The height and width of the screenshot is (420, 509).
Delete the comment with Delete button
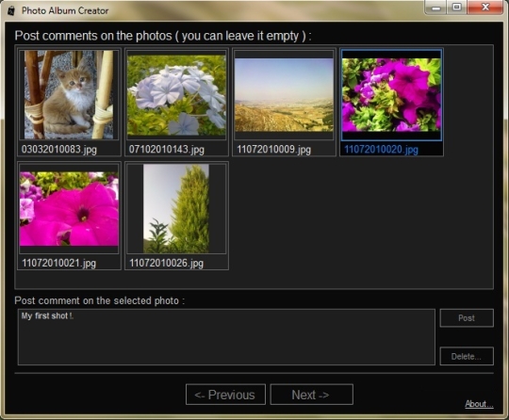point(467,356)
